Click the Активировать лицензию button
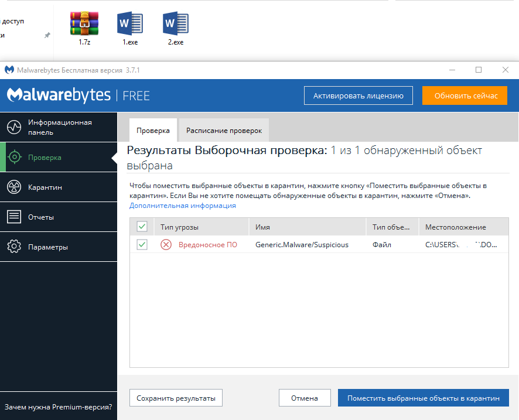 tap(358, 95)
